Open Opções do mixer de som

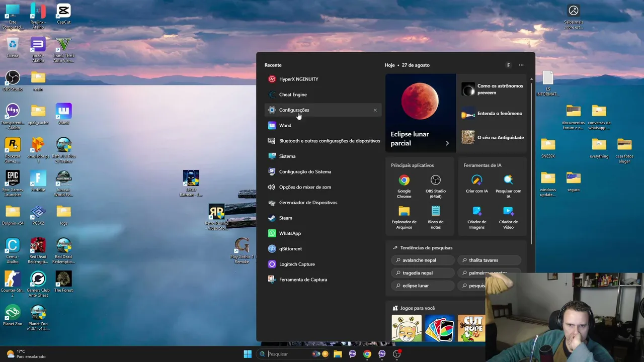click(323, 187)
